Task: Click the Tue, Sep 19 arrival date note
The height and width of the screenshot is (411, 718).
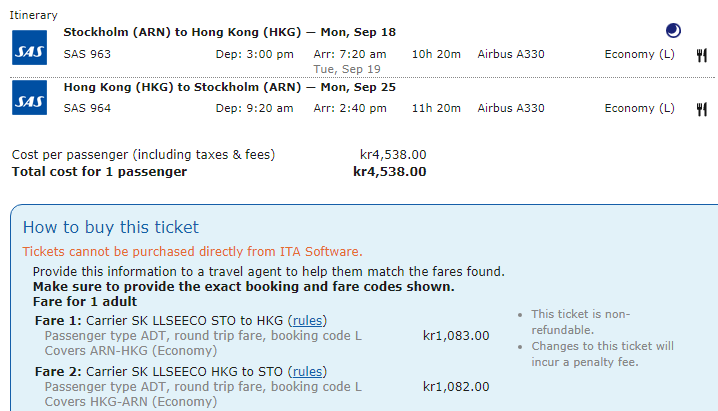Action: [x=349, y=69]
